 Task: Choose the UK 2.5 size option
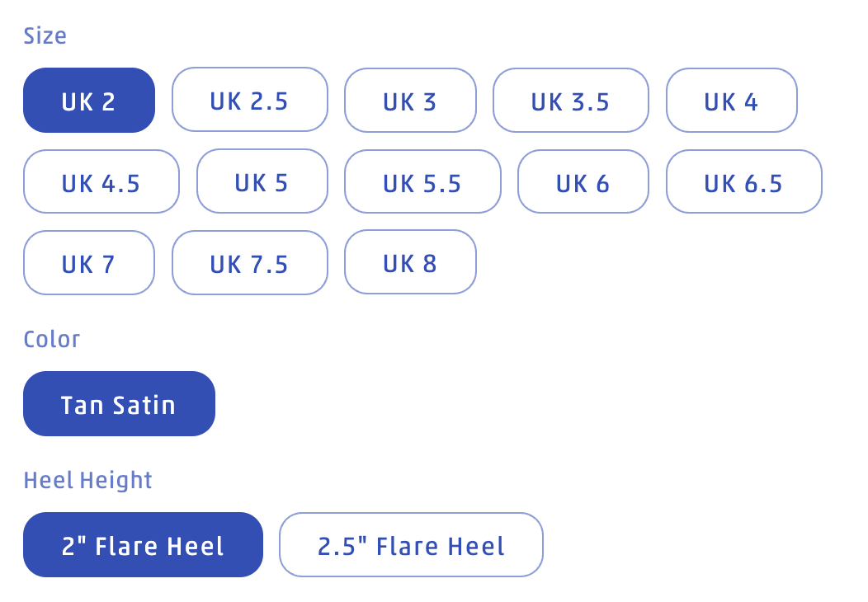249,101
